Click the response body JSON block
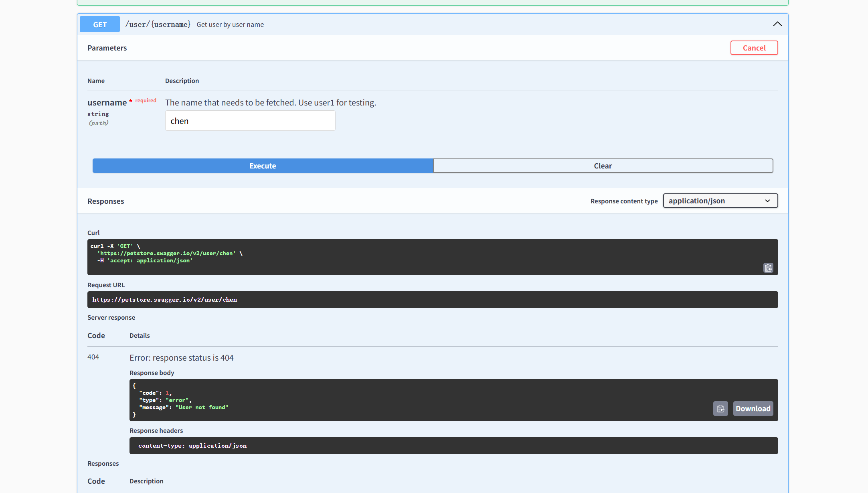 [x=401, y=400]
